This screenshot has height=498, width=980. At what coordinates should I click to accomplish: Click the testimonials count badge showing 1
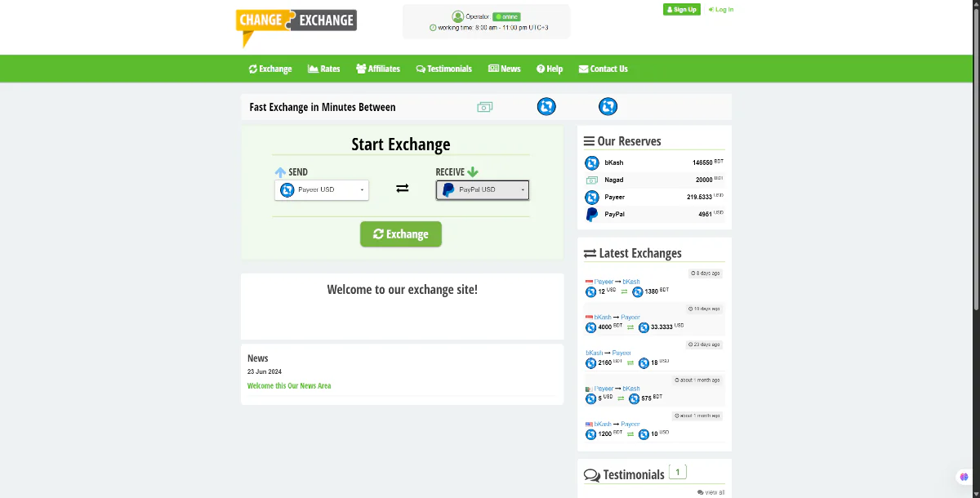[678, 472]
